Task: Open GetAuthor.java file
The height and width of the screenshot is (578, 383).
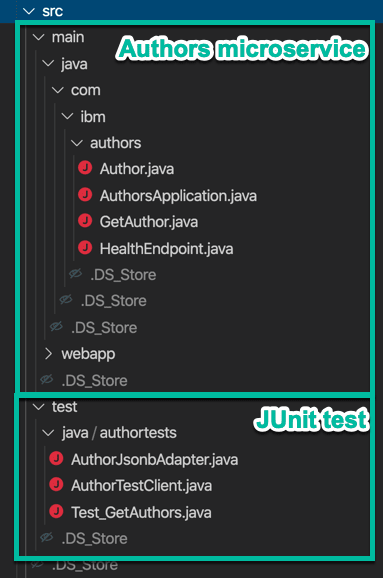Action: tap(149, 222)
